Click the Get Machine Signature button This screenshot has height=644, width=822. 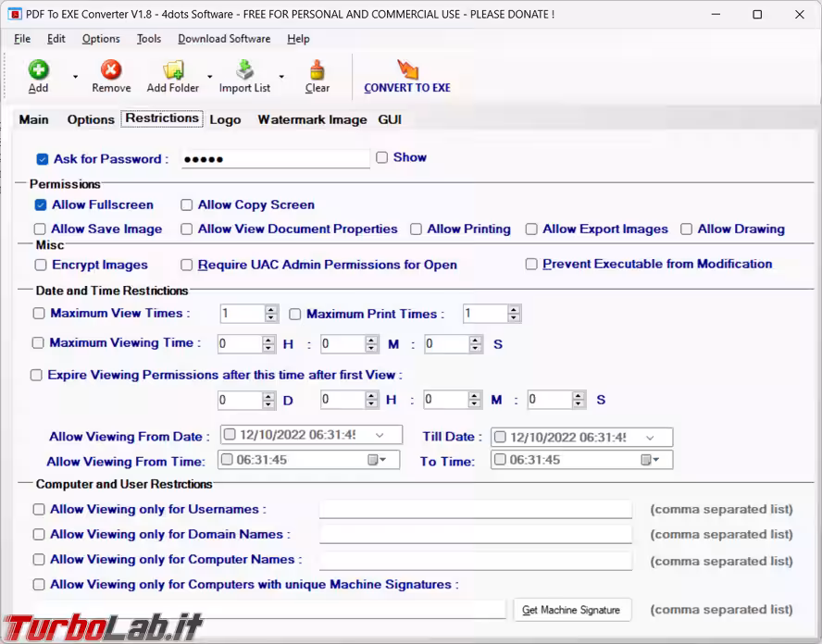[572, 610]
